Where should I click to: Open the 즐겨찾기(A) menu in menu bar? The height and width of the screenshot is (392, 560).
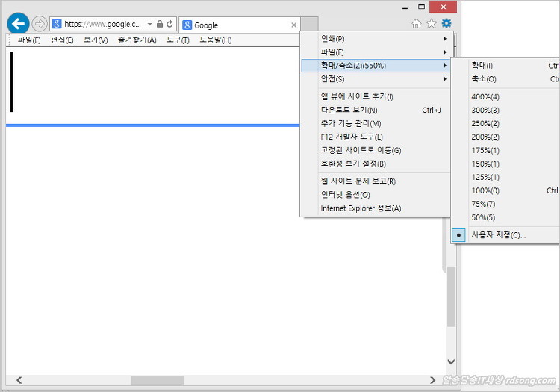[x=137, y=40]
